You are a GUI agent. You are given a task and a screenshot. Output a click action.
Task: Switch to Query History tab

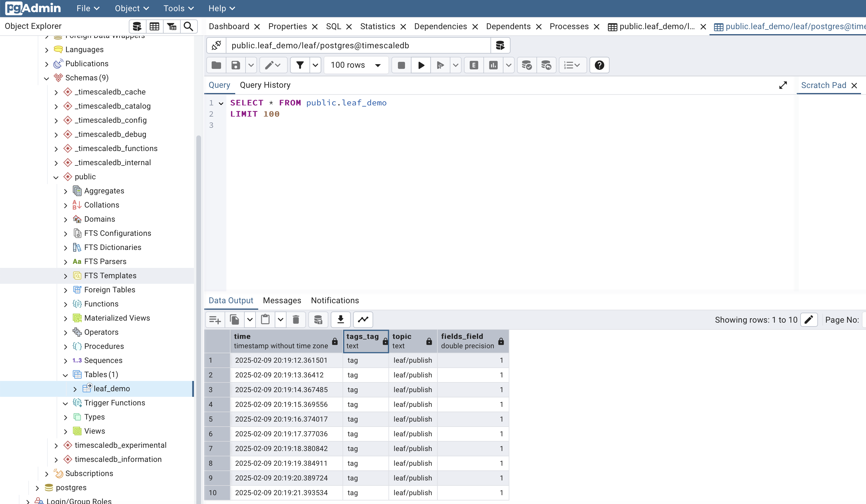pos(265,85)
